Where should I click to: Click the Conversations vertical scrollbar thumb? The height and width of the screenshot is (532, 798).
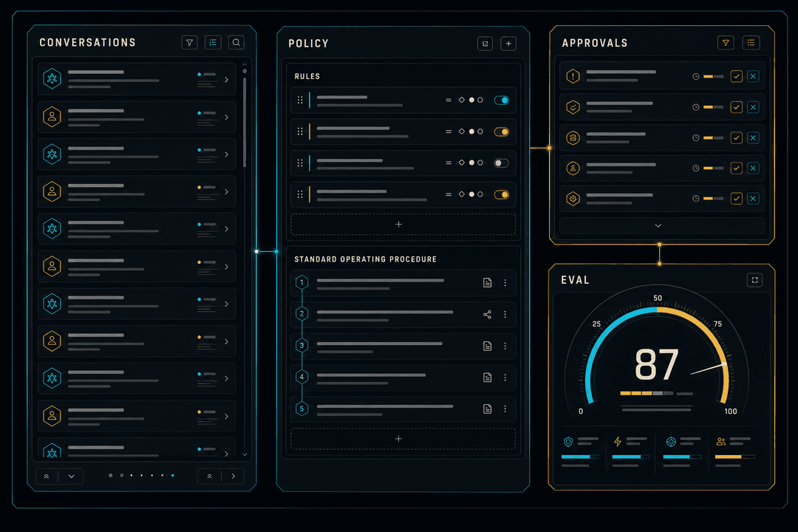click(245, 122)
